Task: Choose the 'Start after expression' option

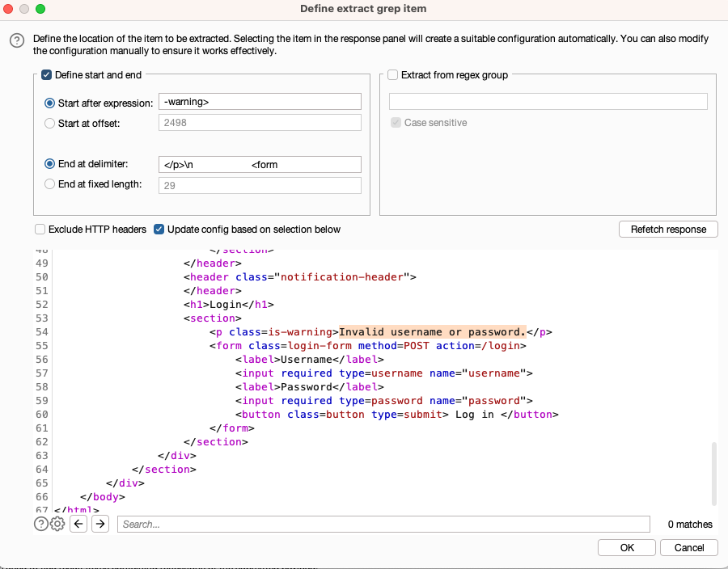Action: pyautogui.click(x=49, y=102)
